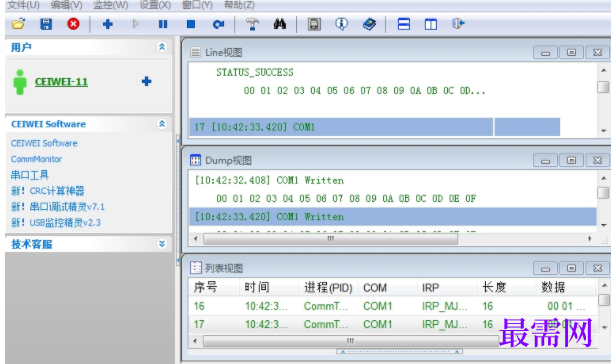This screenshot has height=364, width=611.
Task: Open the 窗口 menu
Action: click(x=197, y=5)
